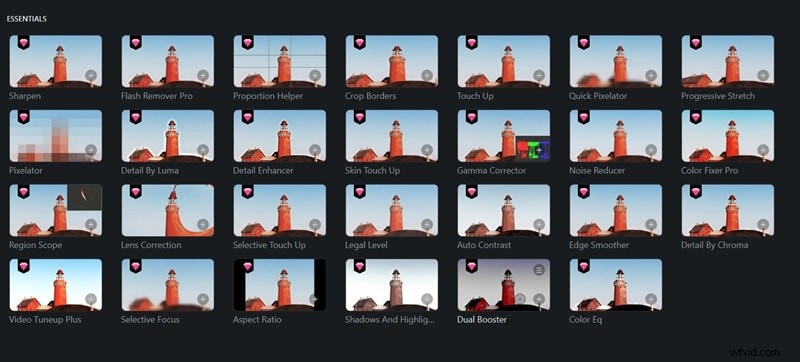This screenshot has height=362, width=800.
Task: Add Edge Smoother using its plus icon
Action: (x=651, y=224)
